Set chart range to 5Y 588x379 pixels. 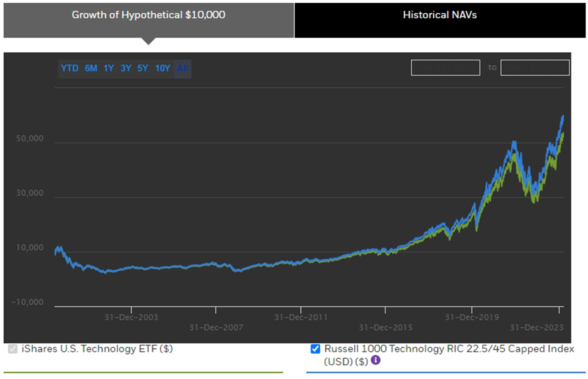coord(143,68)
